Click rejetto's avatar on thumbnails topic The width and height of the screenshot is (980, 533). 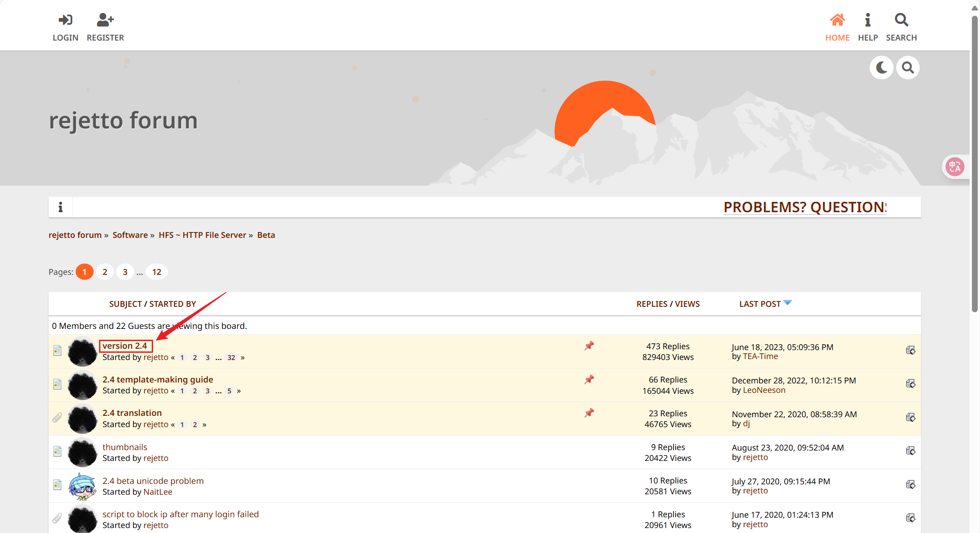click(82, 452)
